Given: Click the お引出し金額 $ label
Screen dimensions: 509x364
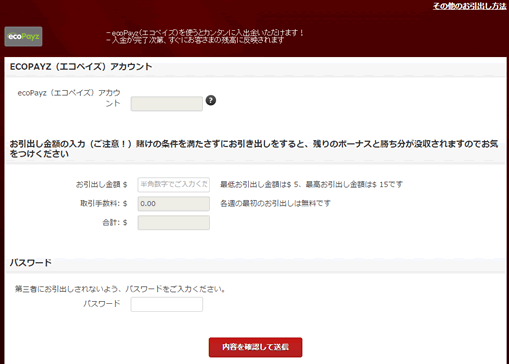Looking at the screenshot, I should click(101, 184).
